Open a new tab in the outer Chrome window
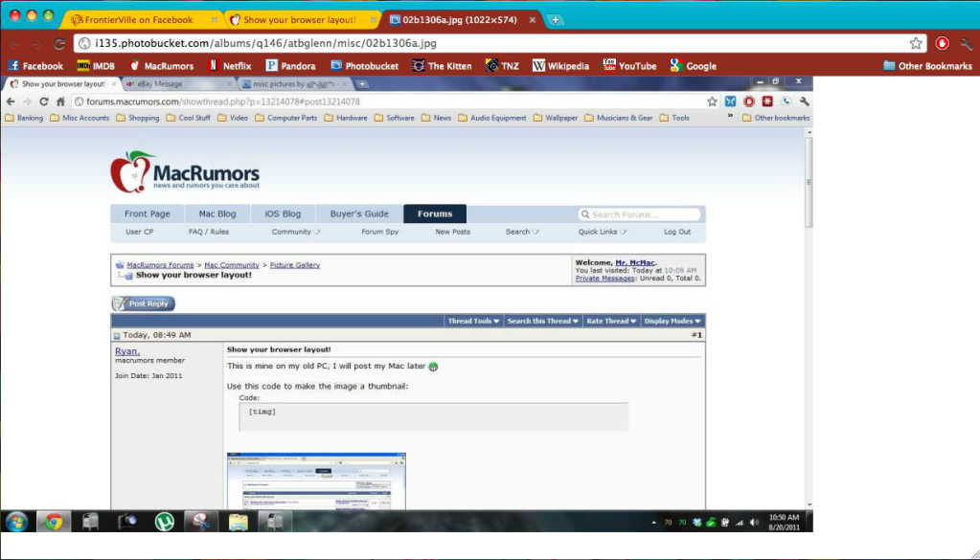This screenshot has width=980, height=560. [x=555, y=20]
